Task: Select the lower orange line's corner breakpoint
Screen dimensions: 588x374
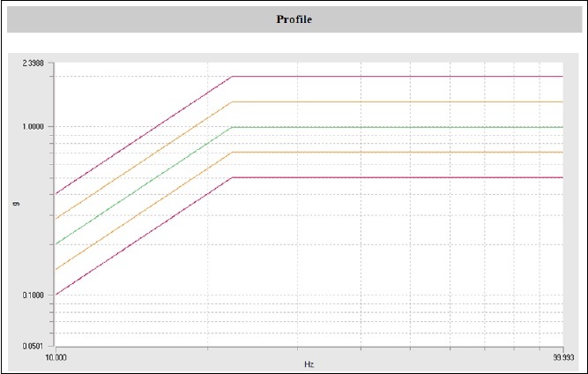Action: [x=232, y=153]
